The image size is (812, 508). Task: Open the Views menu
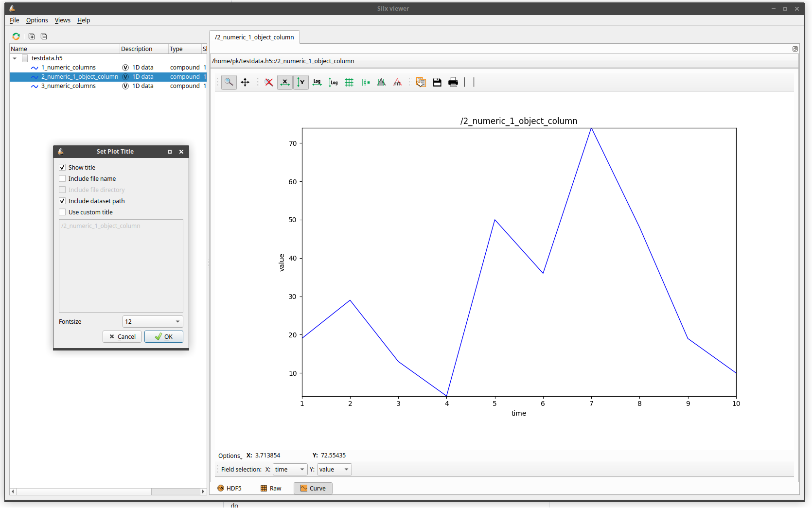[62, 20]
